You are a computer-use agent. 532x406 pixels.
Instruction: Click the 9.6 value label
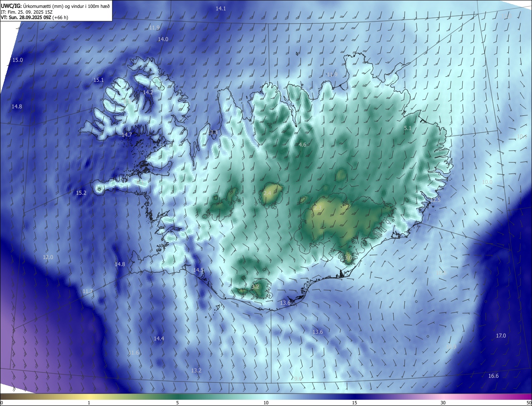tap(298, 379)
